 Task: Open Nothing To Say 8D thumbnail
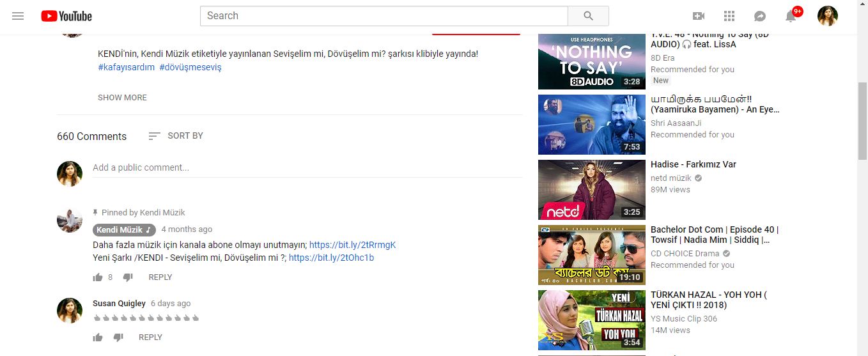[x=592, y=61]
